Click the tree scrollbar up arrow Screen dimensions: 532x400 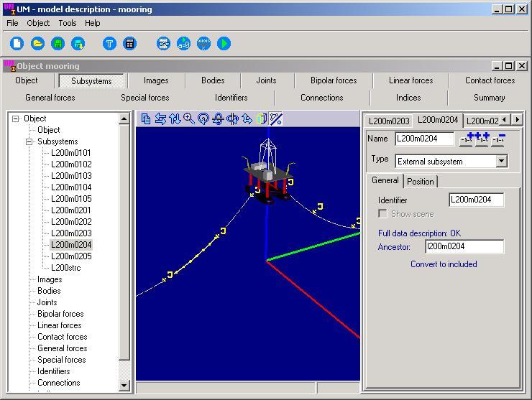tap(124, 118)
